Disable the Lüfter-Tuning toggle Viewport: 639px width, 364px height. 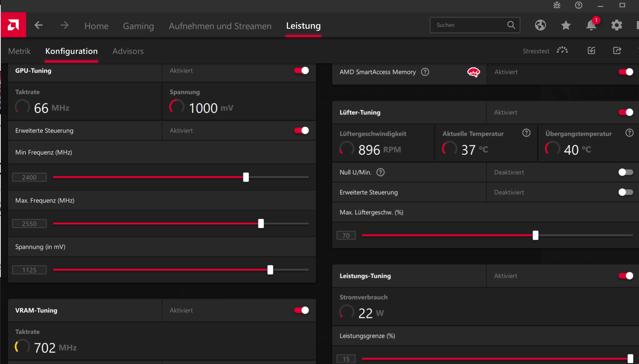click(x=626, y=112)
